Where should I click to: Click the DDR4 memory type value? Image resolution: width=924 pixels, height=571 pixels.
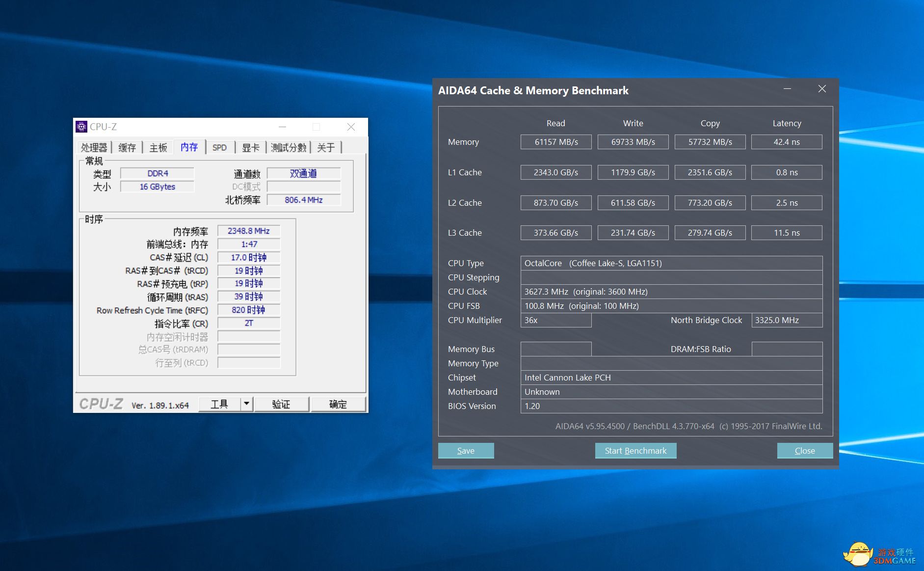pyautogui.click(x=158, y=173)
